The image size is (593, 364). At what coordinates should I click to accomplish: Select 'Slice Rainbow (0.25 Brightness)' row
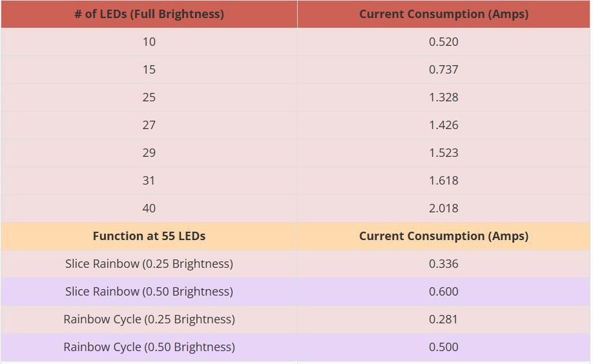pyautogui.click(x=295, y=264)
